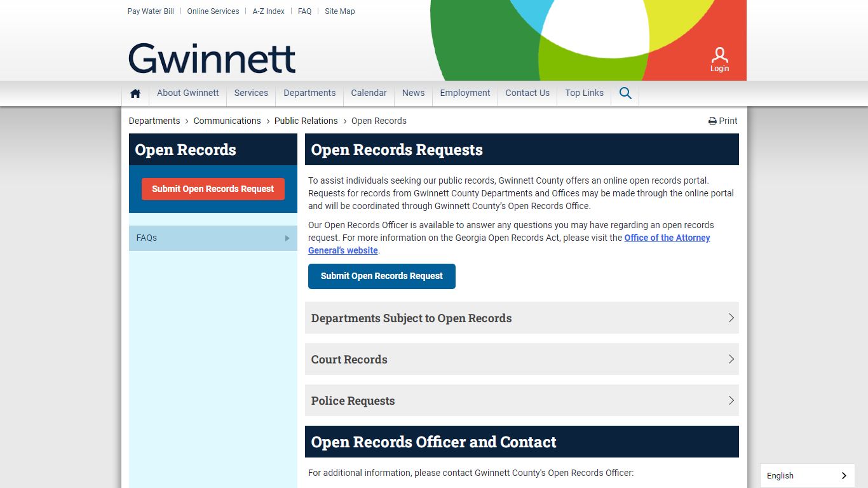Click the Open Records Requests heading

coord(397,150)
